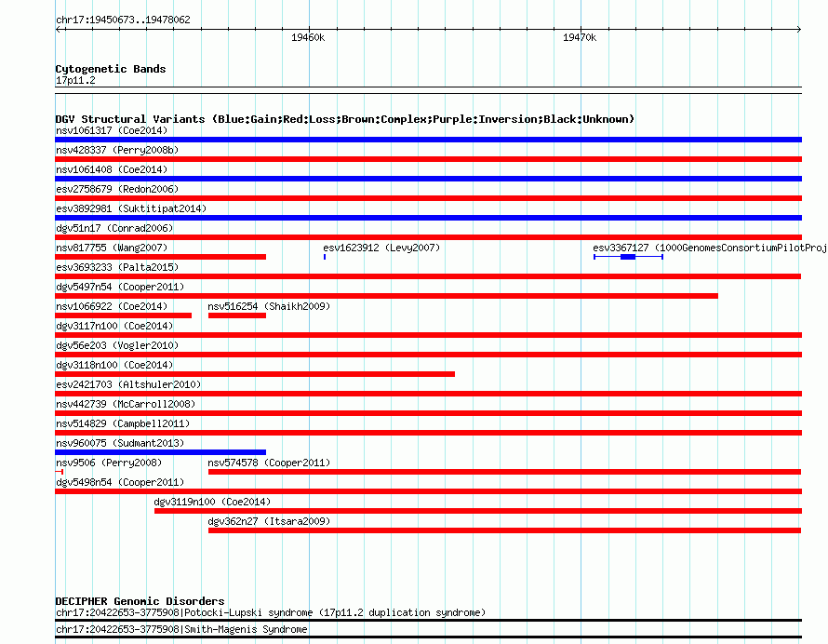Click the dgv3118n100 red loss bar
Screen dimensions: 828x644
pos(255,374)
